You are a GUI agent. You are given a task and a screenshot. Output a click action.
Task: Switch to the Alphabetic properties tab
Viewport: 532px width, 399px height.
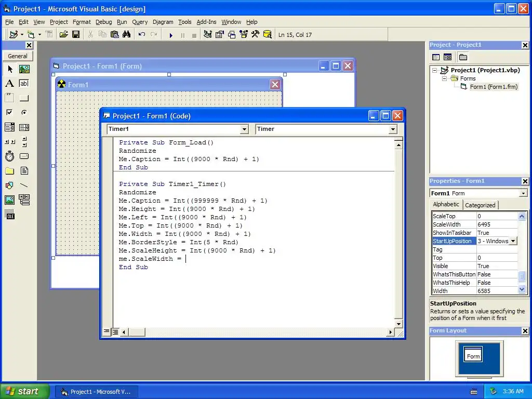click(x=446, y=204)
